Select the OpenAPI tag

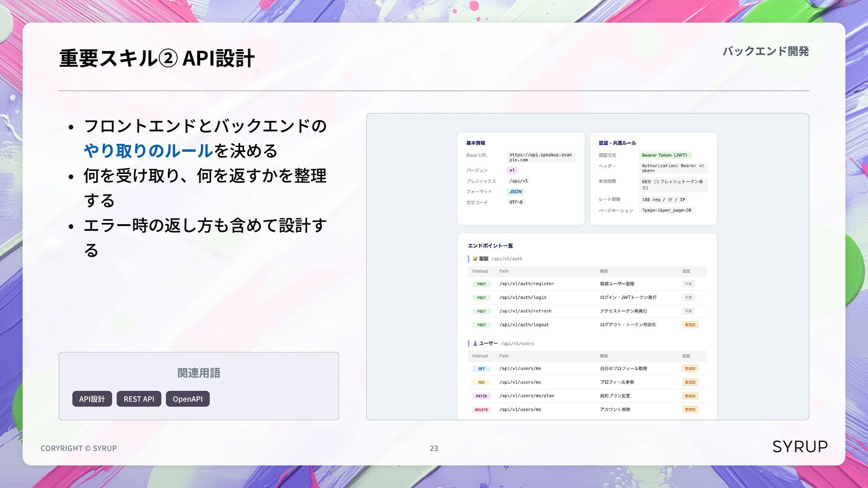(188, 399)
